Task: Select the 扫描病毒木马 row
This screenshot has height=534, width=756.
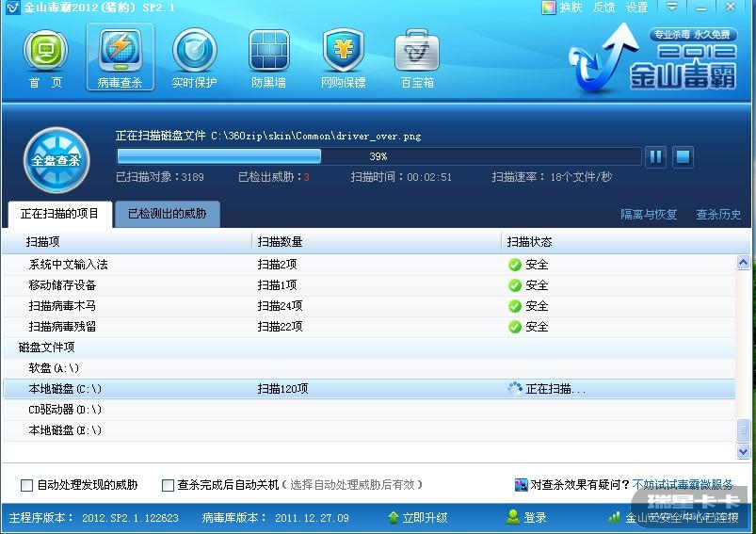Action: (369, 306)
